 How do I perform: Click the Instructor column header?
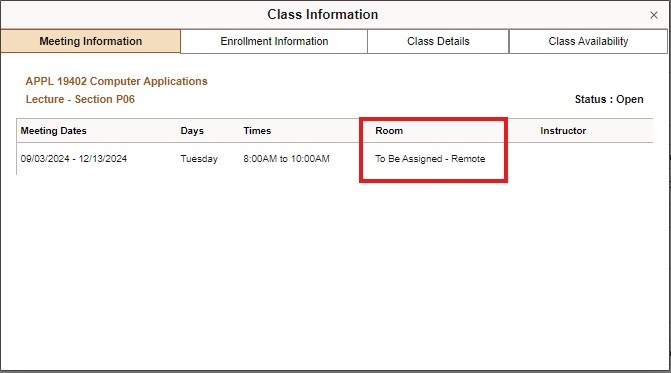pyautogui.click(x=563, y=131)
